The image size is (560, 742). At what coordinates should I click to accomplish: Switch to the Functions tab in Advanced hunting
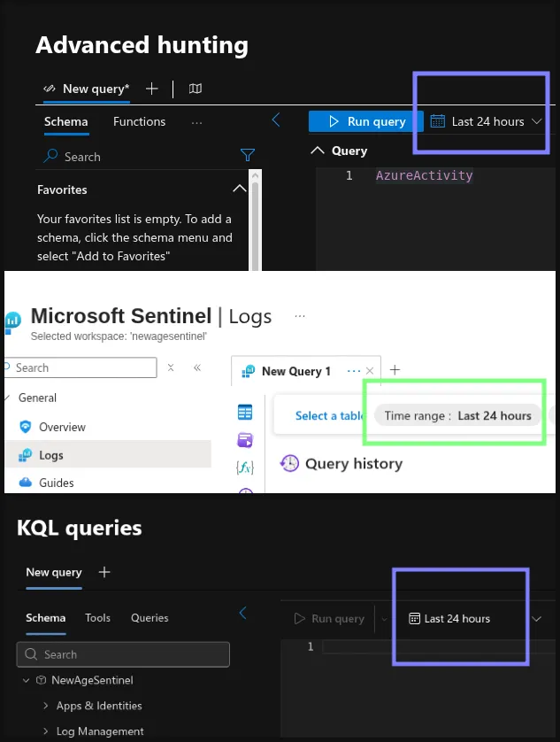(x=139, y=121)
